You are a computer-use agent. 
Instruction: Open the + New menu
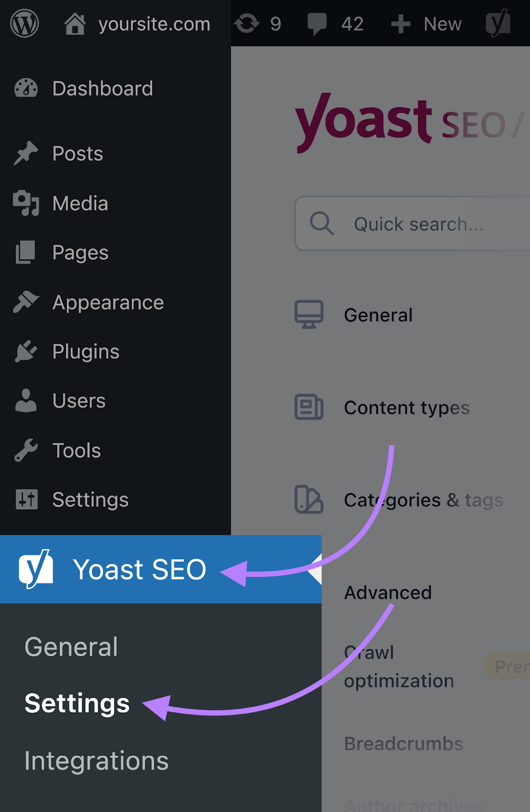426,23
